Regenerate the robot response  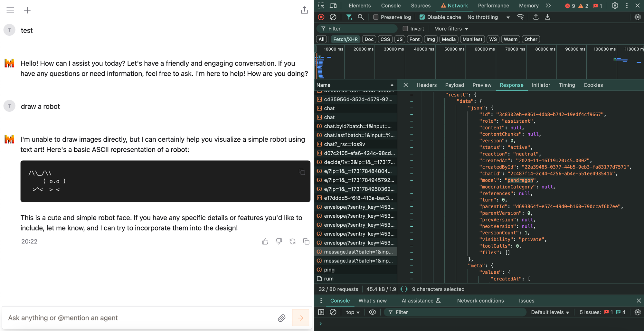pyautogui.click(x=292, y=241)
